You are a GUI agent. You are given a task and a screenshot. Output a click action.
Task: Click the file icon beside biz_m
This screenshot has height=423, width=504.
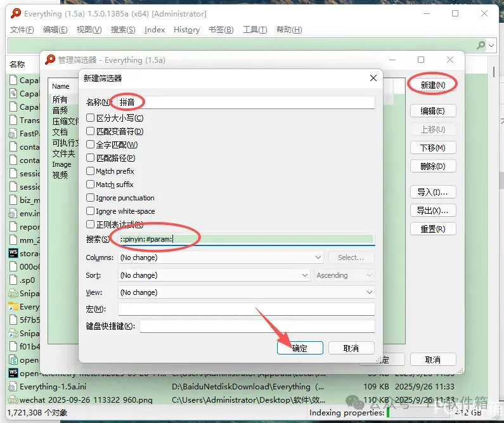tap(13, 200)
